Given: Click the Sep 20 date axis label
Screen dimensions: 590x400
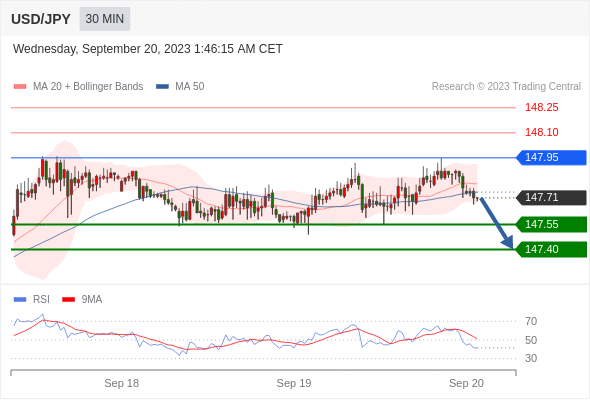Looking at the screenshot, I should tap(466, 383).
